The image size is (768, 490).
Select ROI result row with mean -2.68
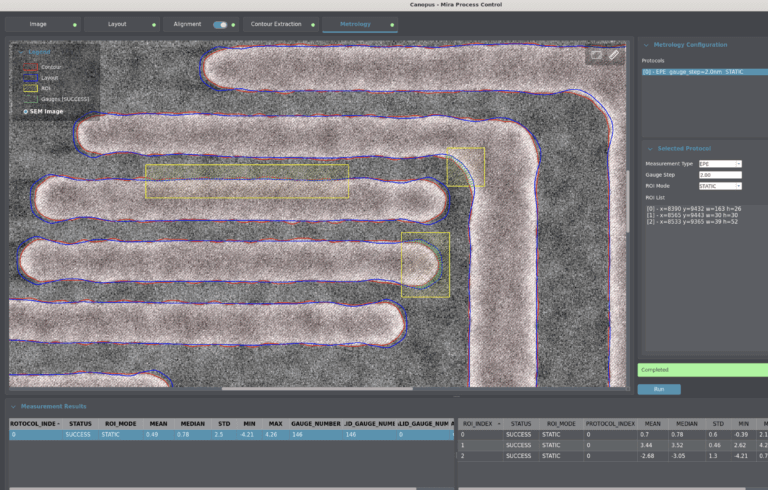click(613, 456)
